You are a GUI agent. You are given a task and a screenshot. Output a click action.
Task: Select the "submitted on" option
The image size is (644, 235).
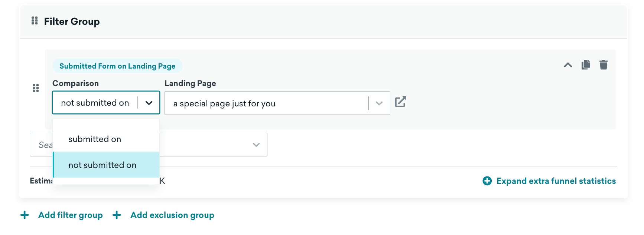click(x=95, y=139)
